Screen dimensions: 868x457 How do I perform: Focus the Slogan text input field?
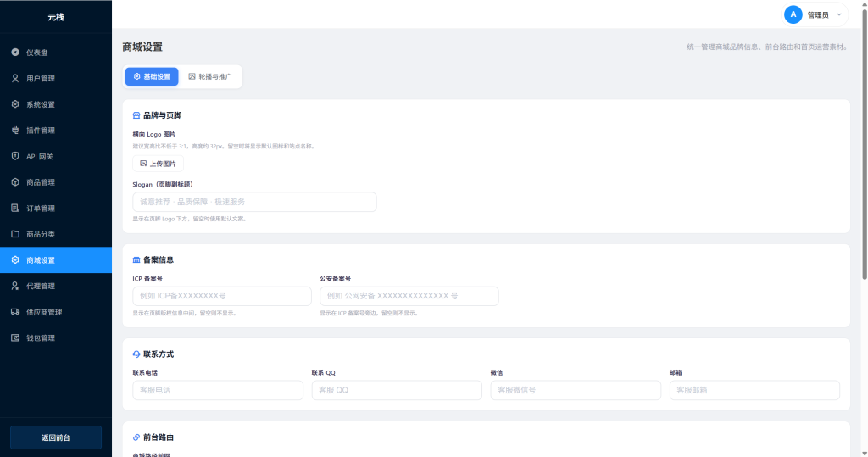pos(254,202)
